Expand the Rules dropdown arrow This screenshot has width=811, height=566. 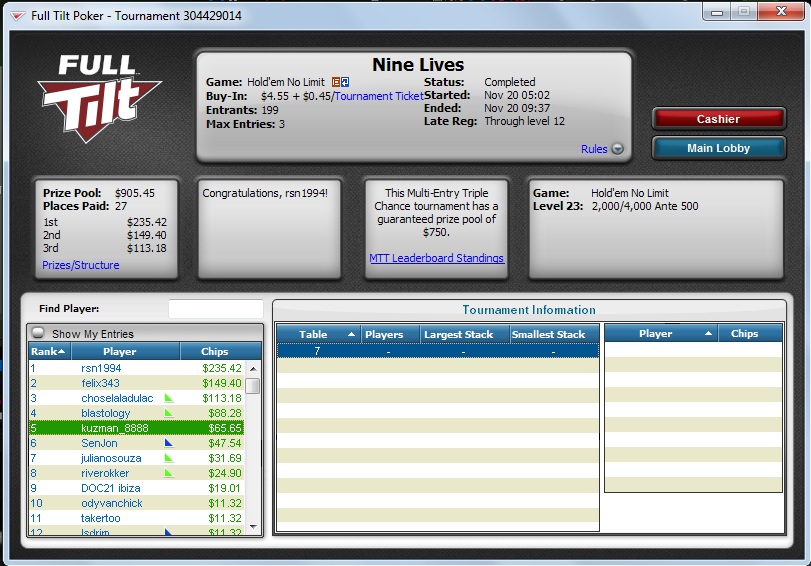point(617,149)
